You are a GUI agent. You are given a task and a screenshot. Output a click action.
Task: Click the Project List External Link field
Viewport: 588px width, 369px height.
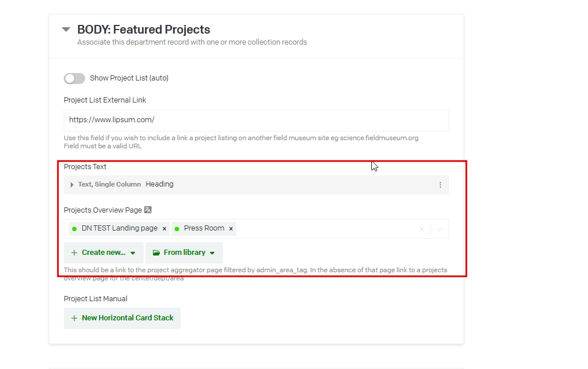click(x=256, y=120)
